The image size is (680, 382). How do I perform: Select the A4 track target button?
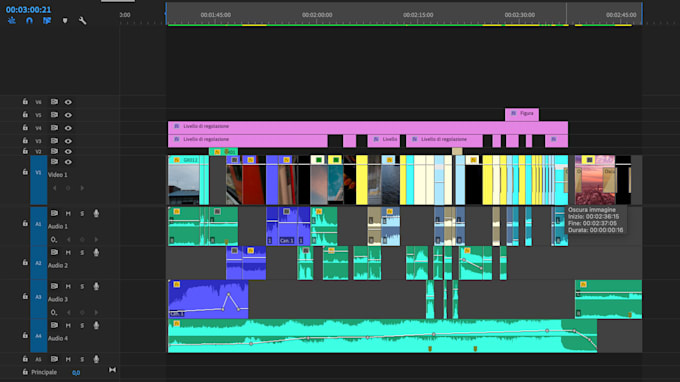(x=39, y=336)
